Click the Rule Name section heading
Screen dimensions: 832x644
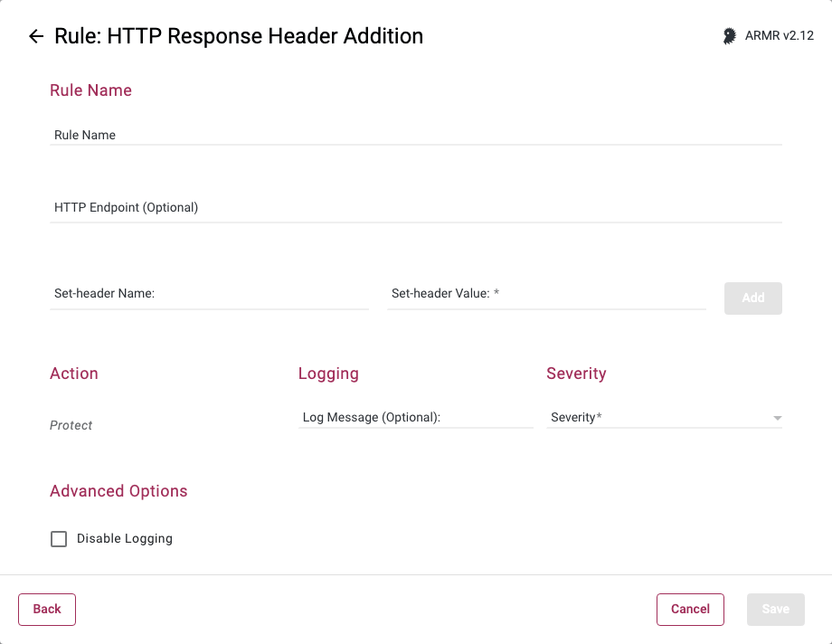pyautogui.click(x=90, y=90)
